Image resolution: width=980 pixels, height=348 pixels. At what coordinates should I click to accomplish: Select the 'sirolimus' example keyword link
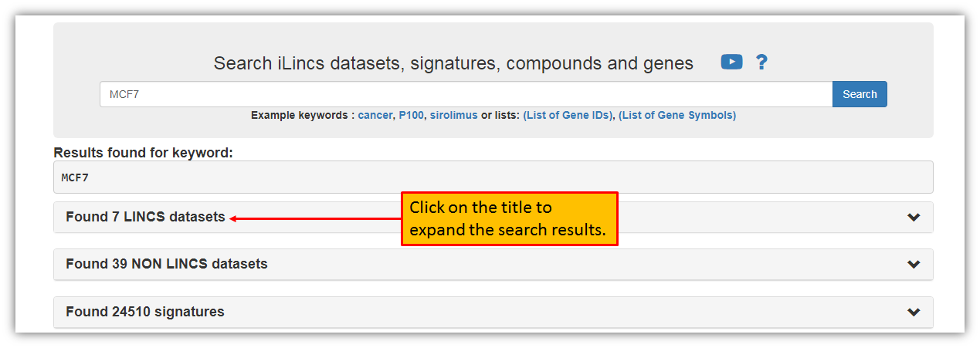453,116
